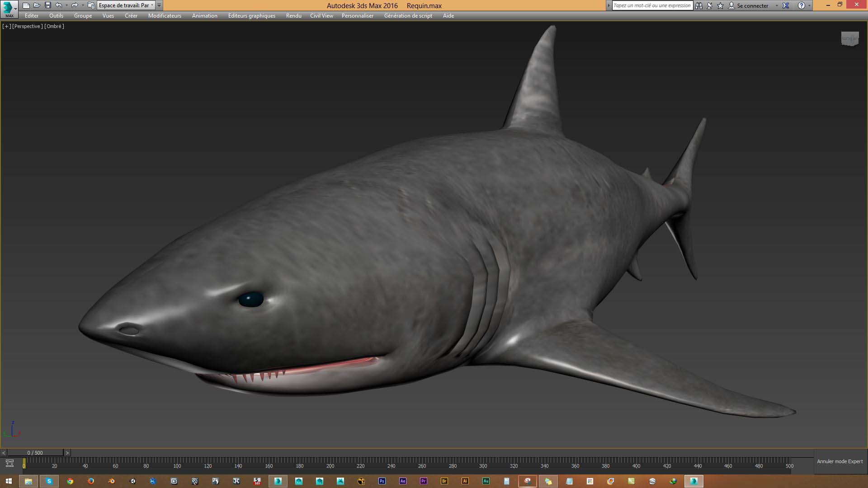This screenshot has height=488, width=868.
Task: Expand the help question mark dropdown arrow
Action: pos(809,5)
